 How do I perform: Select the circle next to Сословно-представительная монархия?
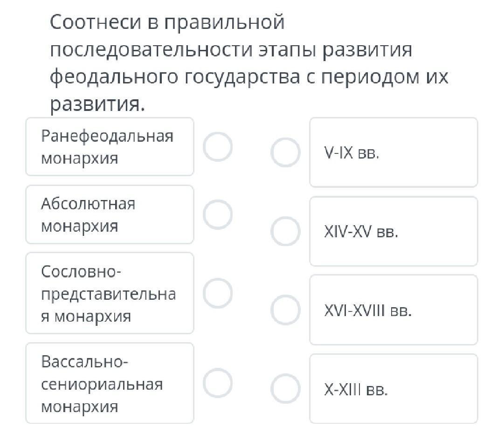point(218,293)
